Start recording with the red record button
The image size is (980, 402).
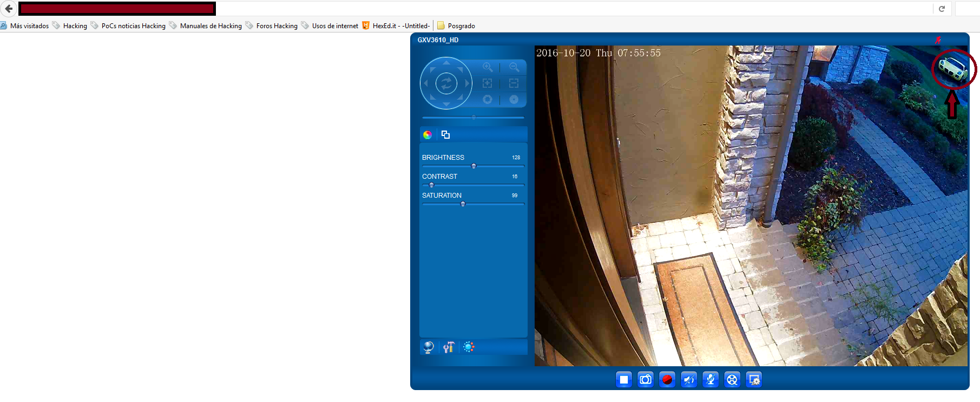click(667, 380)
